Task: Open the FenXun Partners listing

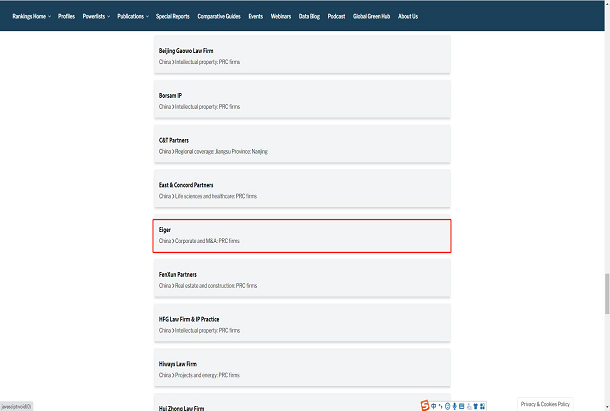Action: click(x=302, y=278)
